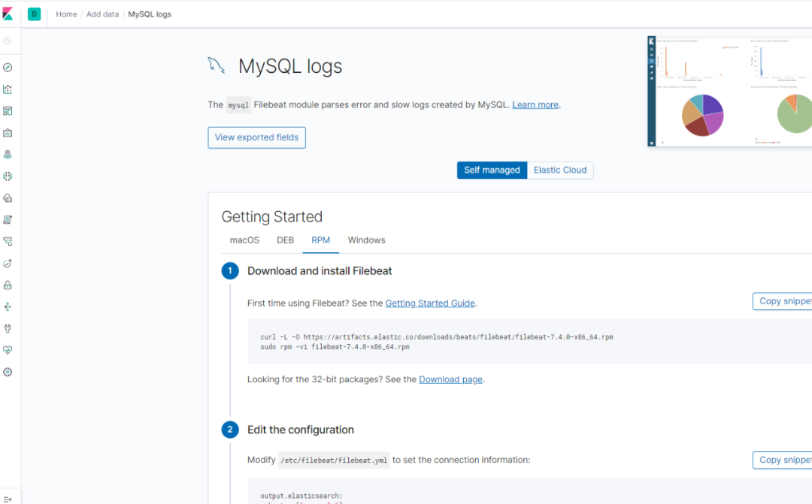The width and height of the screenshot is (812, 504).
Task: Open Graph icon in sidebar
Action: (x=8, y=307)
